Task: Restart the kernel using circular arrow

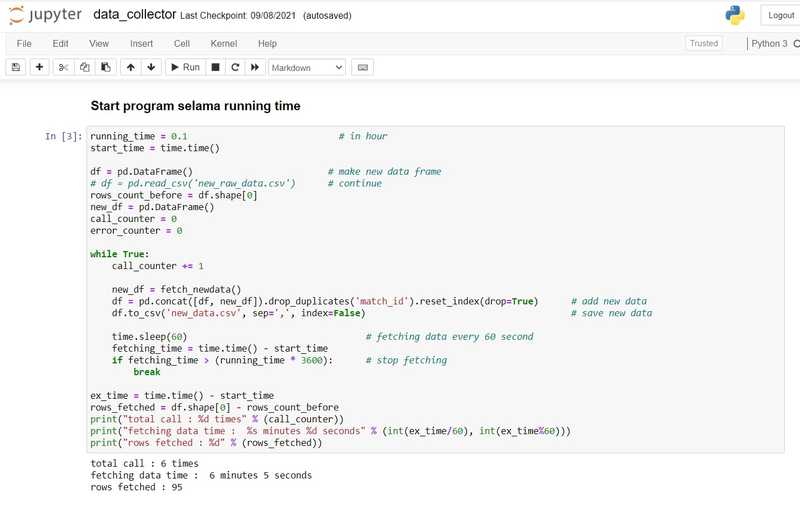Action: pyautogui.click(x=235, y=67)
